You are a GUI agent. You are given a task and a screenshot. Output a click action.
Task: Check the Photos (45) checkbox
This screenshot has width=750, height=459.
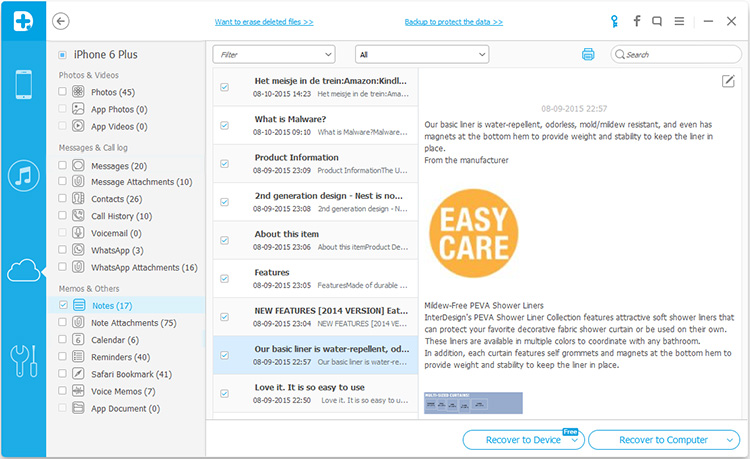[x=62, y=91]
